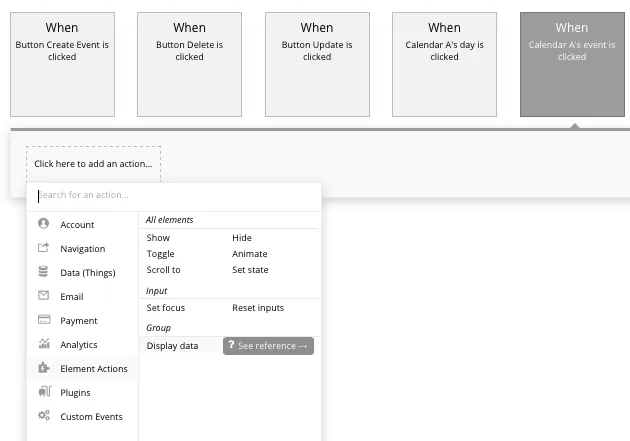This screenshot has width=630, height=441.
Task: Choose the Show element action
Action: point(158,238)
